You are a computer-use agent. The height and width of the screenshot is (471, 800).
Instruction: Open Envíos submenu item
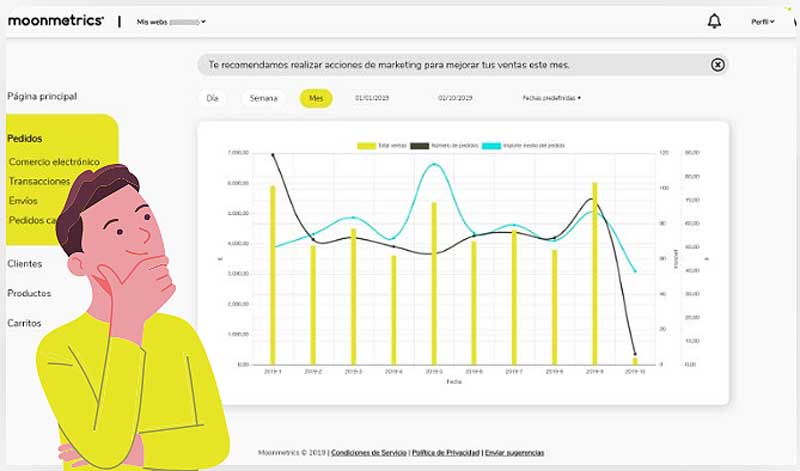pos(23,201)
